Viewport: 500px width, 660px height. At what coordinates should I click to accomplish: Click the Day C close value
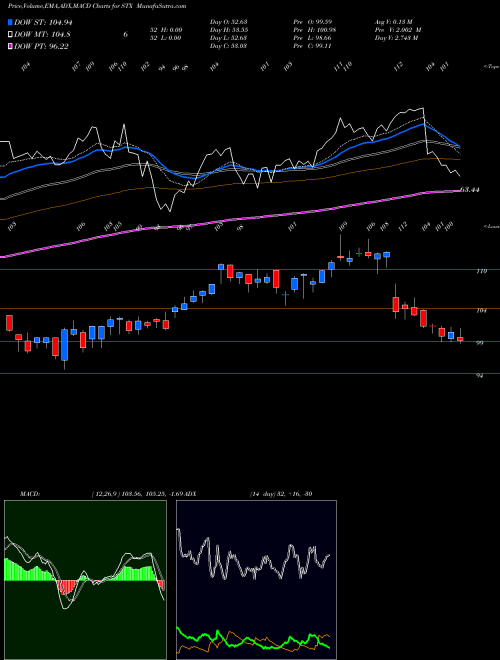228,46
